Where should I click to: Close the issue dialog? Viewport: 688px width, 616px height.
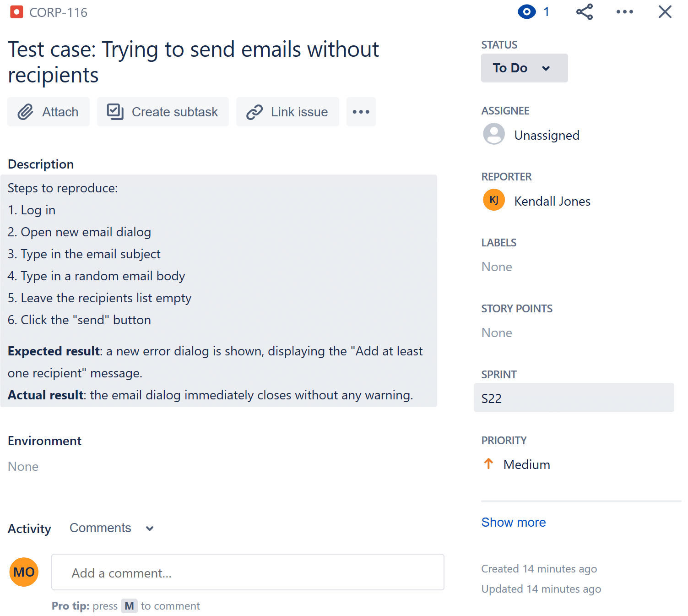click(665, 12)
